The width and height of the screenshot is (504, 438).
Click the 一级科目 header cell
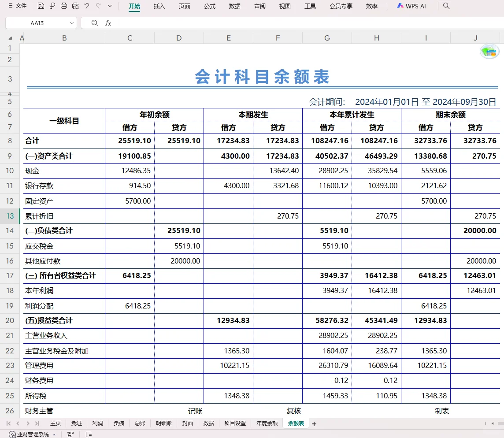64,121
